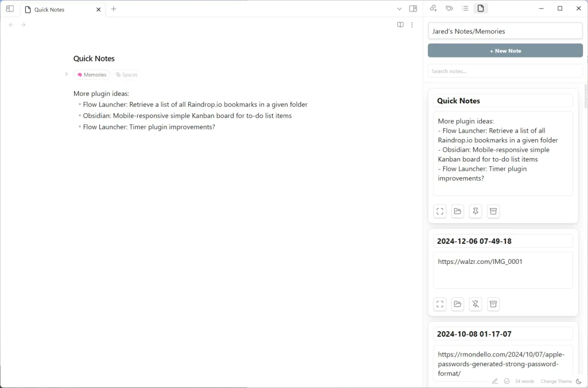Expand the note properties chevron
This screenshot has width=588, height=388.
coord(67,74)
